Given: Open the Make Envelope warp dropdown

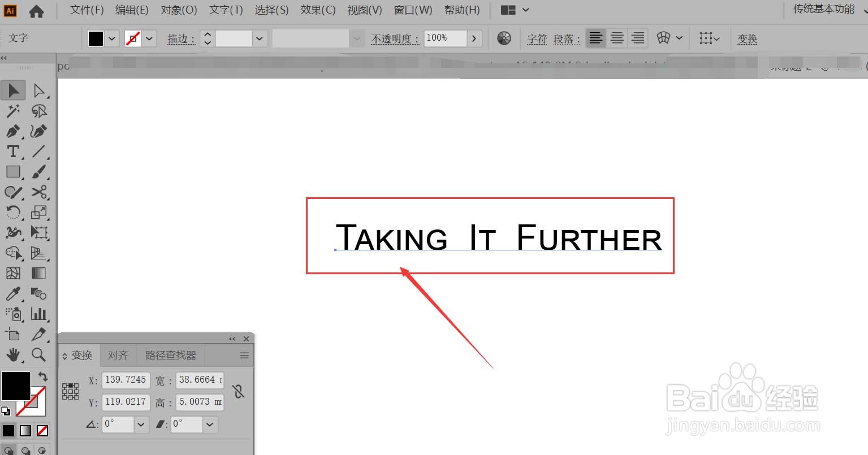Looking at the screenshot, I should [679, 38].
